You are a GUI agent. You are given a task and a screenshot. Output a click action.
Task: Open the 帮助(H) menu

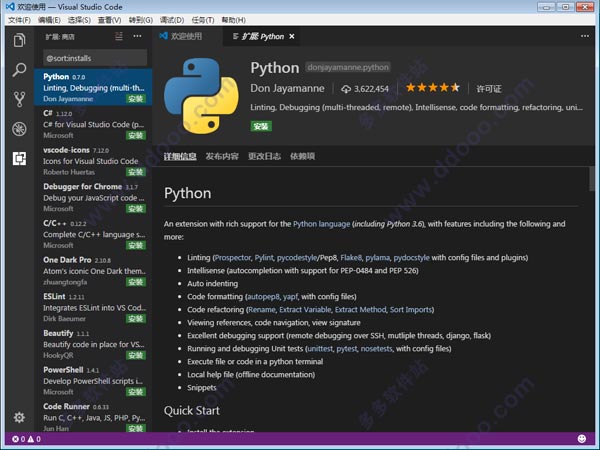pyautogui.click(x=233, y=20)
